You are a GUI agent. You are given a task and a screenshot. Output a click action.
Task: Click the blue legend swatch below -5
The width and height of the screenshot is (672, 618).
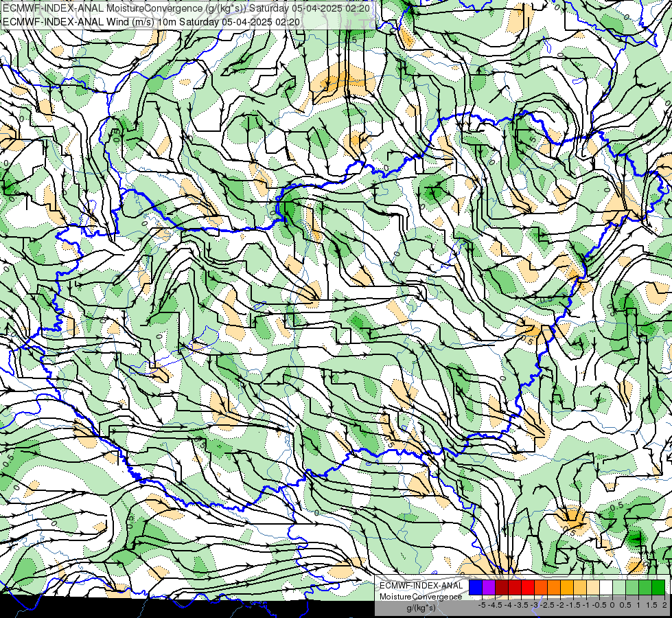[476, 587]
